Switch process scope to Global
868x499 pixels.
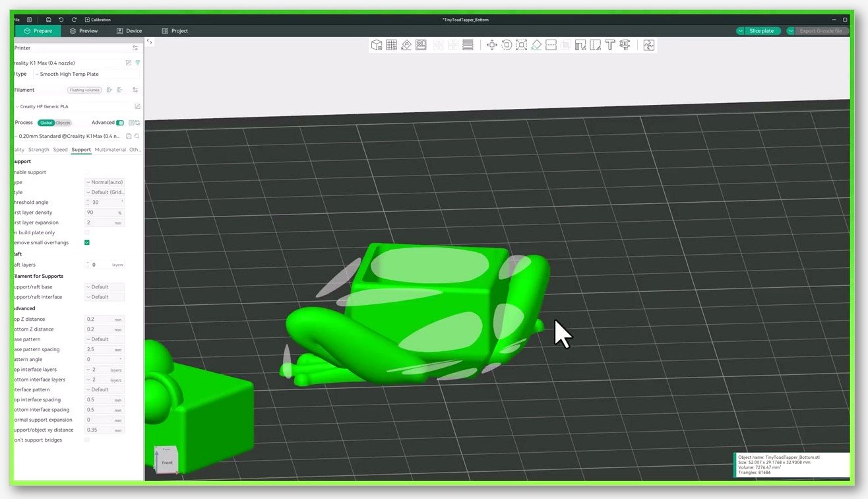point(46,123)
